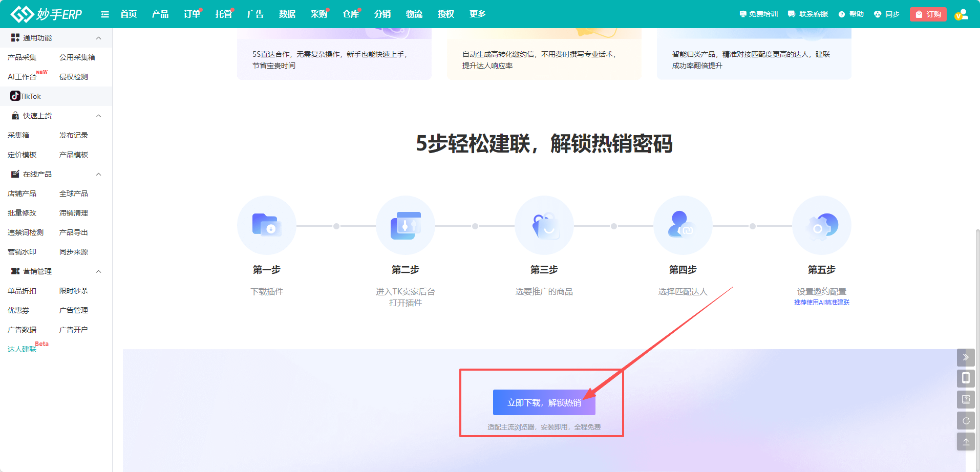Open 违禁词检测 in the sidebar
The height and width of the screenshot is (472, 980).
pos(26,232)
